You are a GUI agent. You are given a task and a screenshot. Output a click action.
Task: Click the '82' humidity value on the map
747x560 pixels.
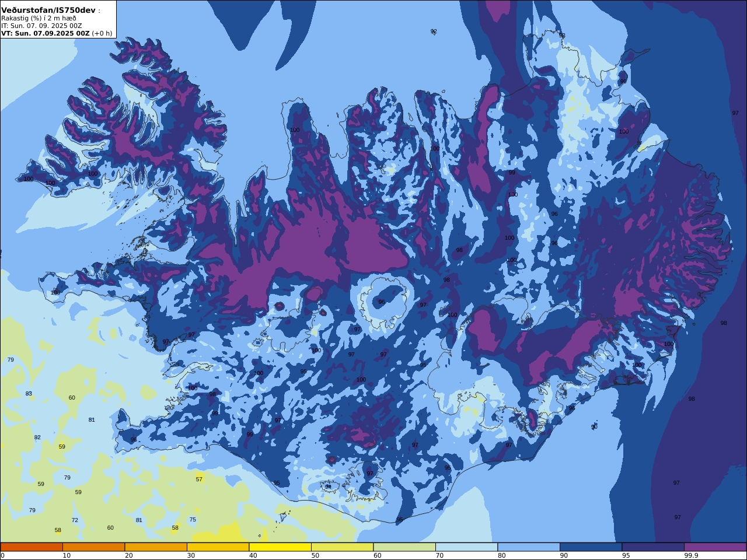pyautogui.click(x=37, y=437)
